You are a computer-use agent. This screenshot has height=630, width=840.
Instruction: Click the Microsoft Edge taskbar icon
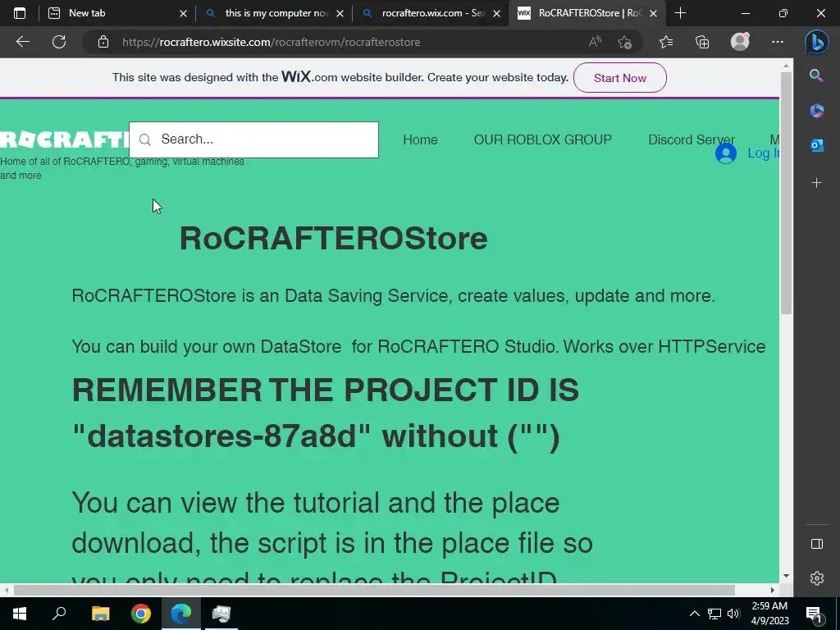[181, 614]
